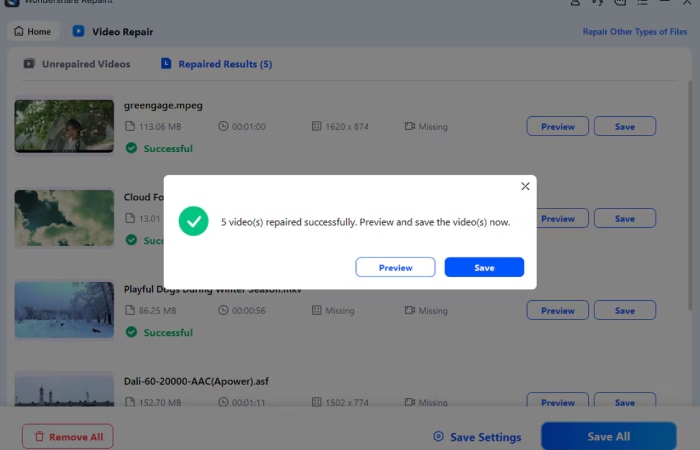Click Remove All to clear the list
Screen dimensions: 700x450
67,436
